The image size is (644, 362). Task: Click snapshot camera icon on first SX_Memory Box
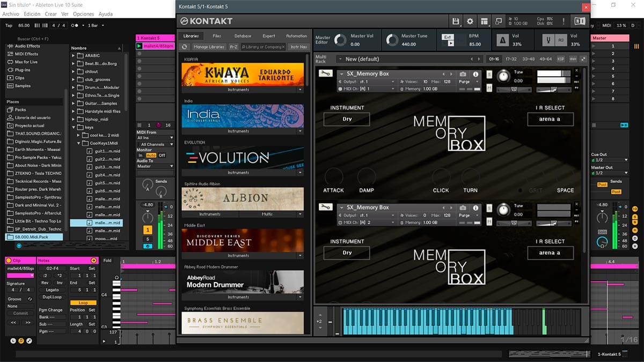point(463,74)
